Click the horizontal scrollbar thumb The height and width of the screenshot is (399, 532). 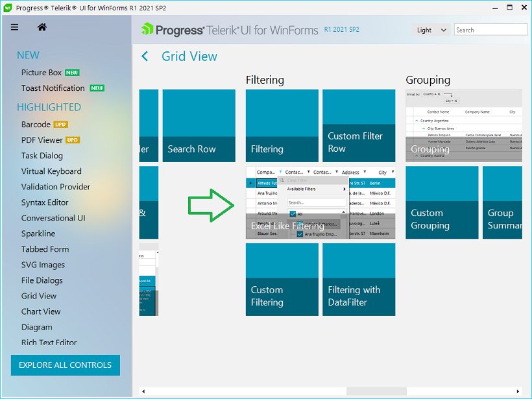[376, 391]
